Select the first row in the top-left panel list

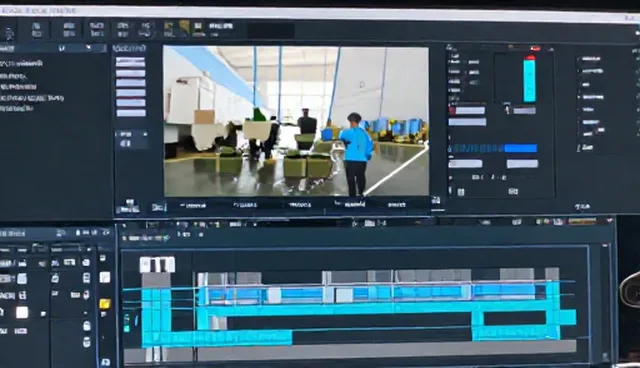22,64
